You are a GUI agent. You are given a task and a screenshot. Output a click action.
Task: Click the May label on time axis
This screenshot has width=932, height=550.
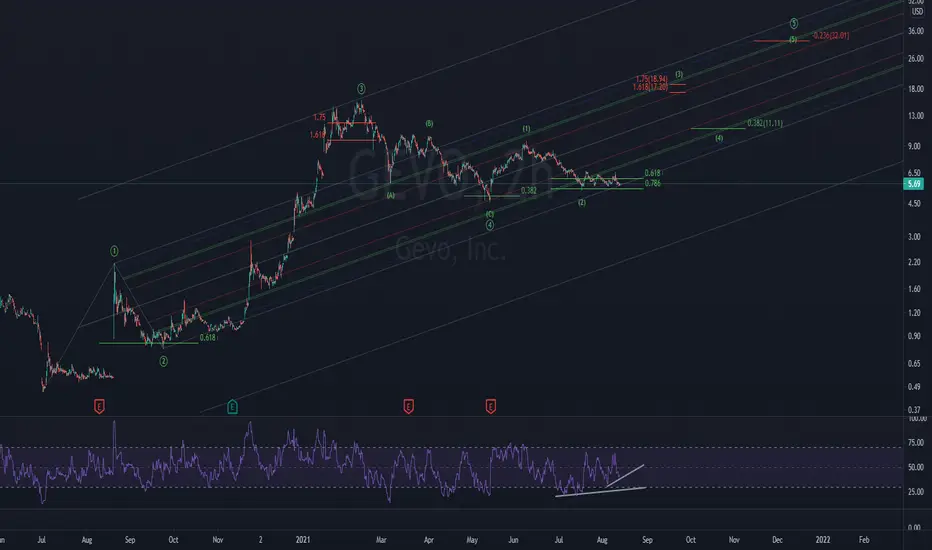click(x=472, y=540)
